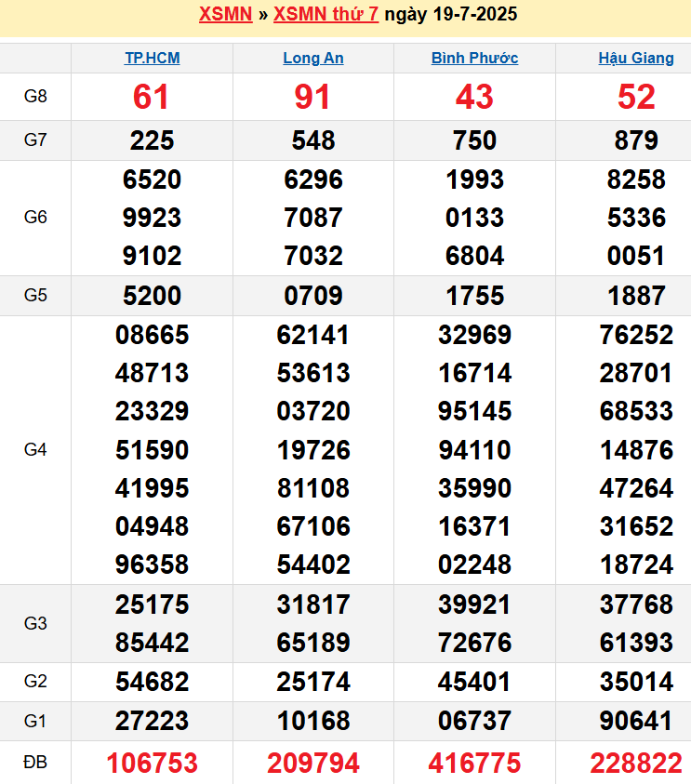This screenshot has height=784, width=691.
Task: Select G4 number 32969
Action: coord(474,335)
